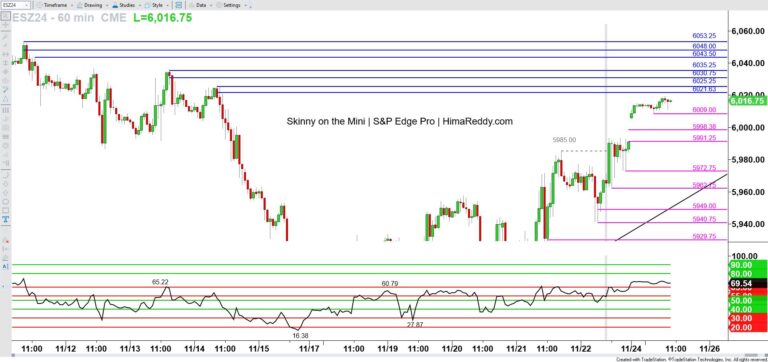
Task: Click the 27.87 indicator low label
Action: (x=415, y=324)
